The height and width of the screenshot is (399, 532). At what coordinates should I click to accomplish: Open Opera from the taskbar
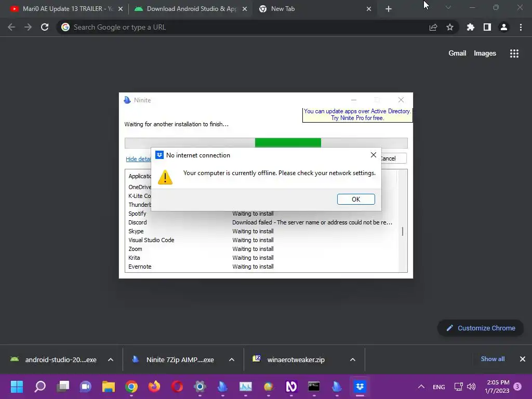point(177,386)
